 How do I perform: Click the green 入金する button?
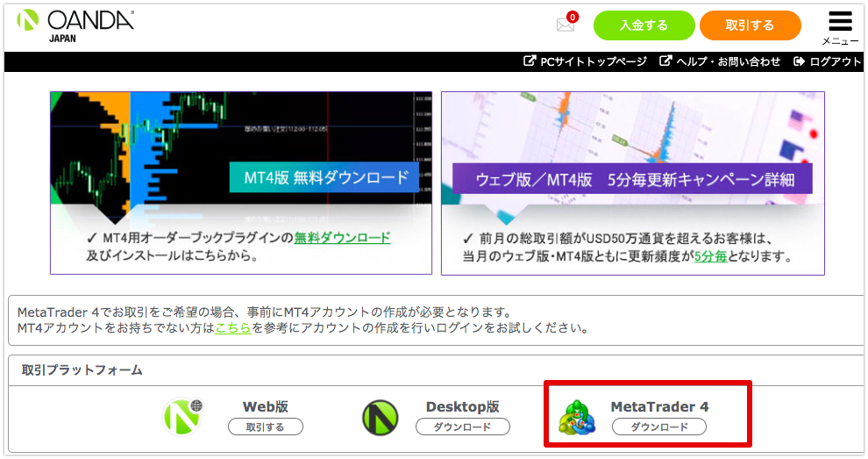click(644, 25)
